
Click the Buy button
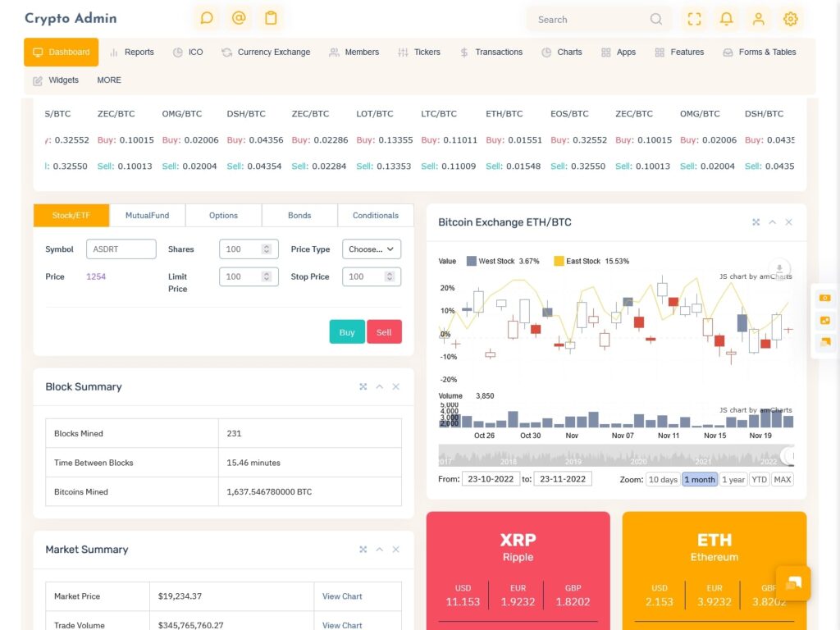tap(347, 332)
